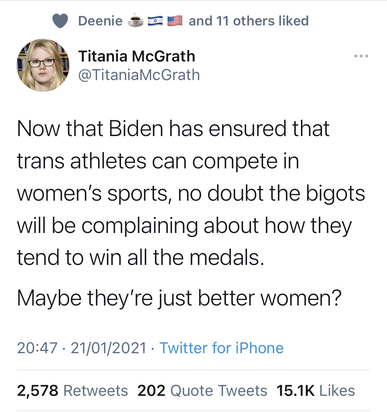Show the 15.1K Likes list
387x412 pixels.
click(x=316, y=391)
